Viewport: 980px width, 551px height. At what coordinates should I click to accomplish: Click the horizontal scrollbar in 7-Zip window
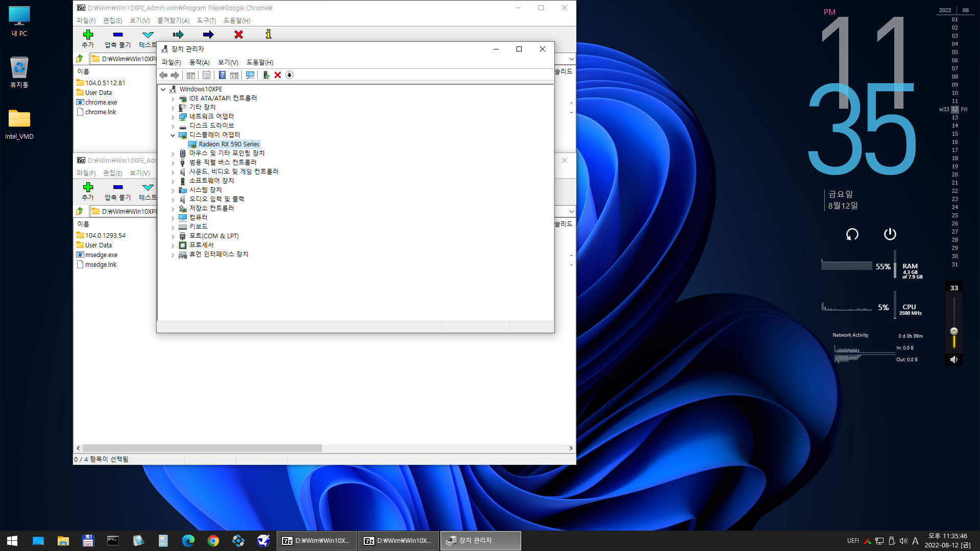click(202, 448)
